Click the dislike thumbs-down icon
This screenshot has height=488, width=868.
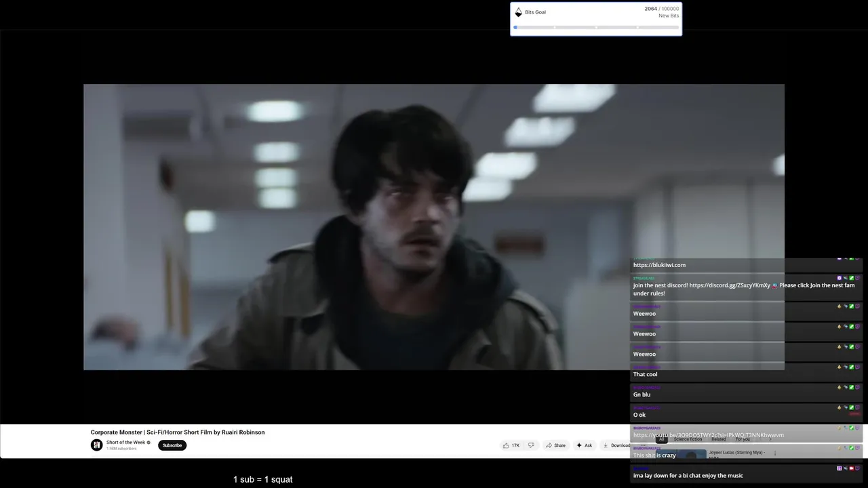pyautogui.click(x=531, y=445)
